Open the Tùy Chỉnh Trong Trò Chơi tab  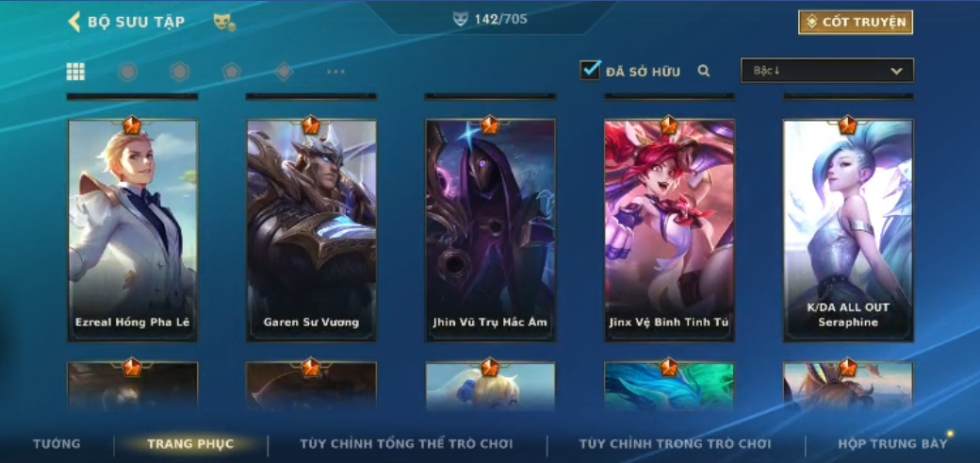point(676,443)
